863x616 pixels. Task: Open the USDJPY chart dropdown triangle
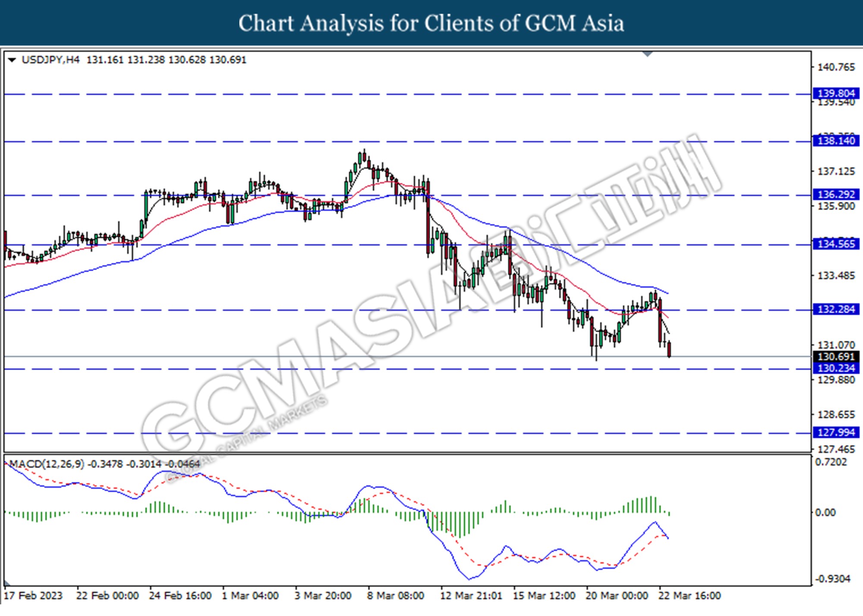(x=12, y=60)
